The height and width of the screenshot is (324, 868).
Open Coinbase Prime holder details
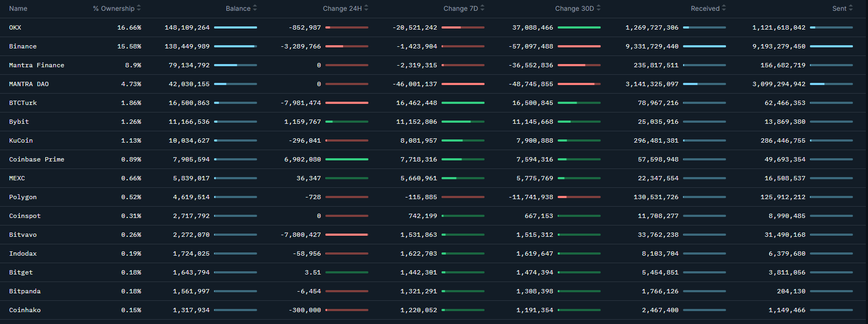pyautogui.click(x=37, y=159)
